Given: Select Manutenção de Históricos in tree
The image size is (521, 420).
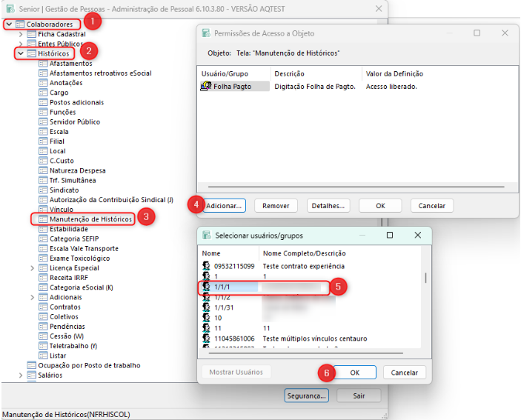Looking at the screenshot, I should tap(90, 219).
